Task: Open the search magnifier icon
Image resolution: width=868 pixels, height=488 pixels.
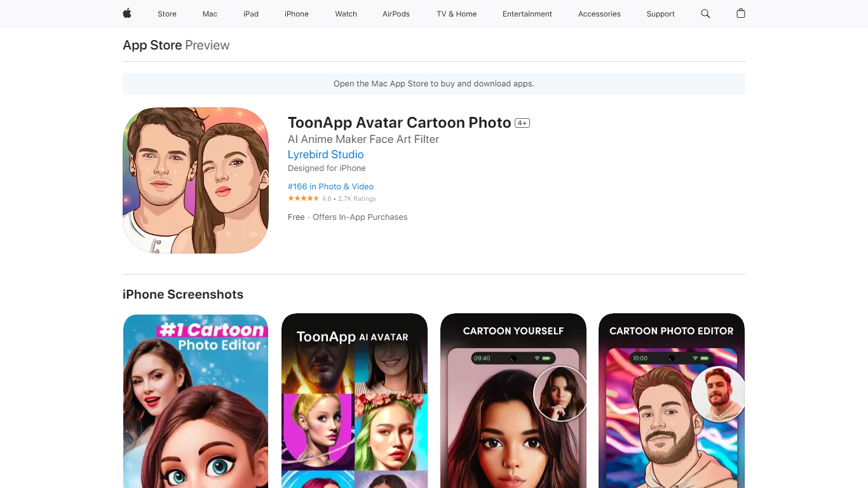Action: (x=705, y=13)
